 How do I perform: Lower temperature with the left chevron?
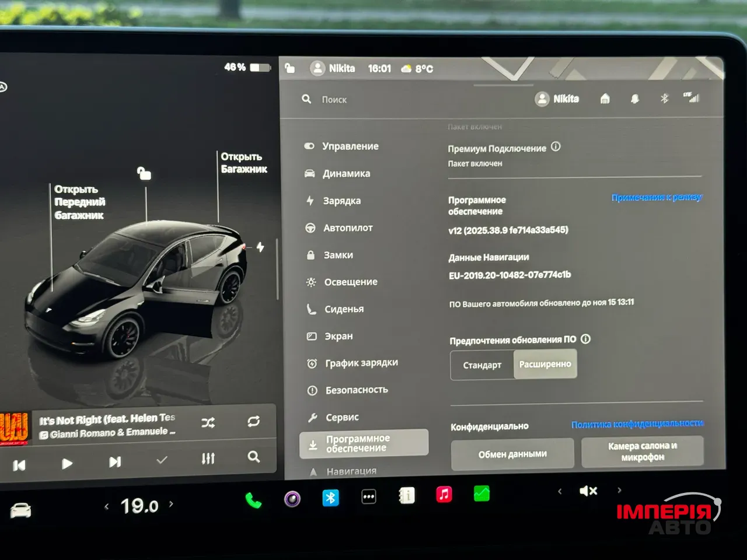point(107,505)
